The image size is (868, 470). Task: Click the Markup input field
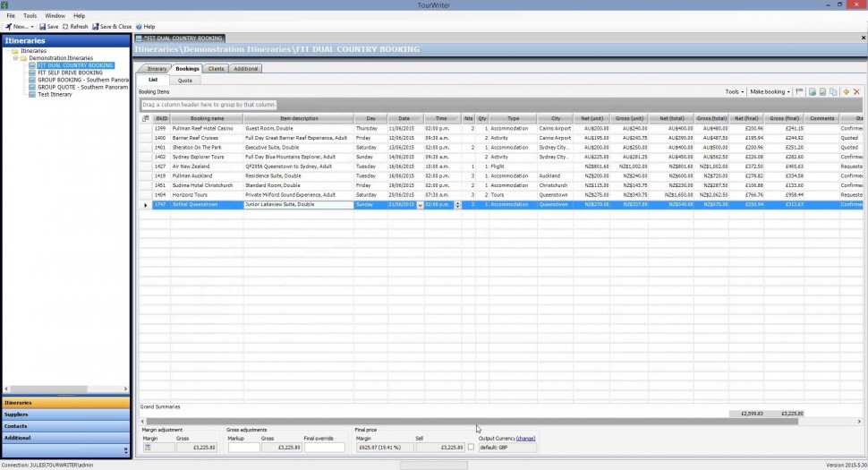243,448
